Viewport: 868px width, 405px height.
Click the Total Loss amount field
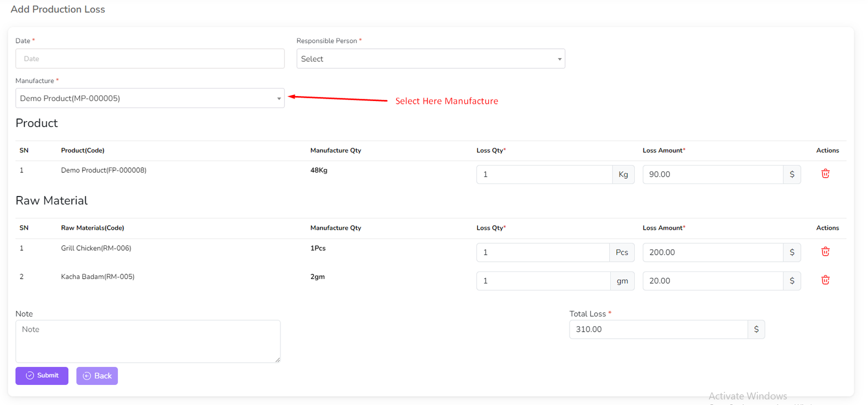click(658, 330)
